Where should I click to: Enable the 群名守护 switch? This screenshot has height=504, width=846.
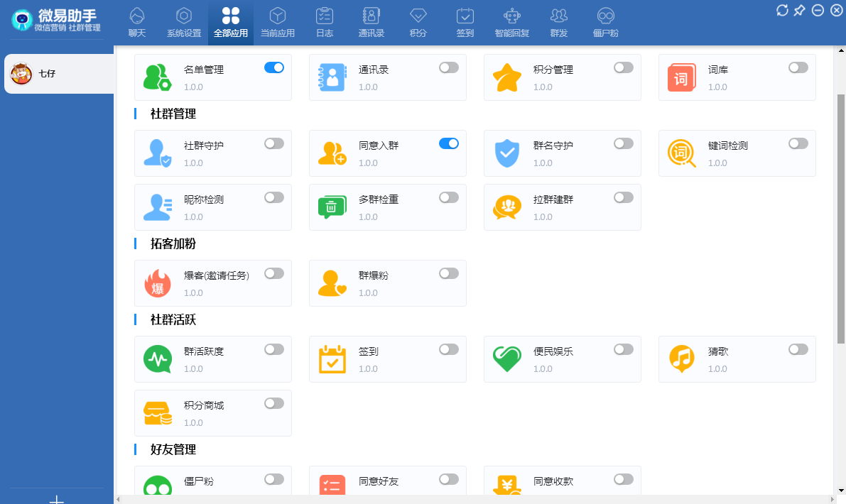click(624, 143)
